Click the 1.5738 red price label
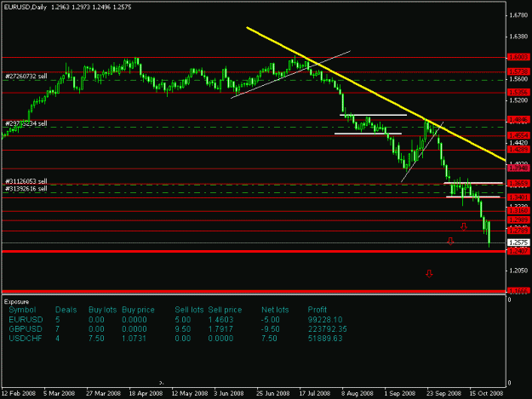 [x=518, y=71]
